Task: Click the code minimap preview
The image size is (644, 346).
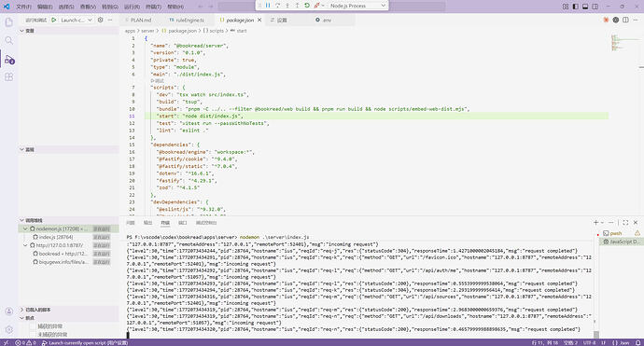Action: [x=623, y=43]
